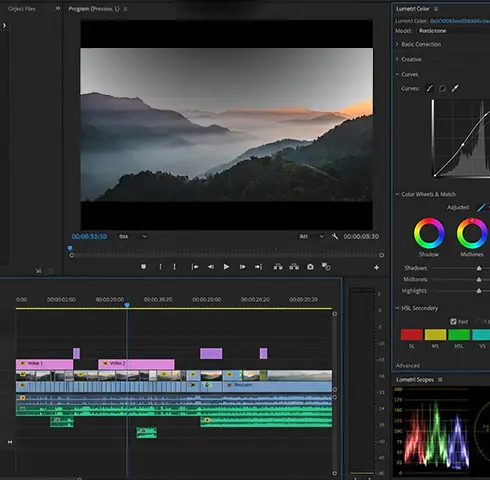
Task: Click the Extract button icon
Action: click(294, 267)
